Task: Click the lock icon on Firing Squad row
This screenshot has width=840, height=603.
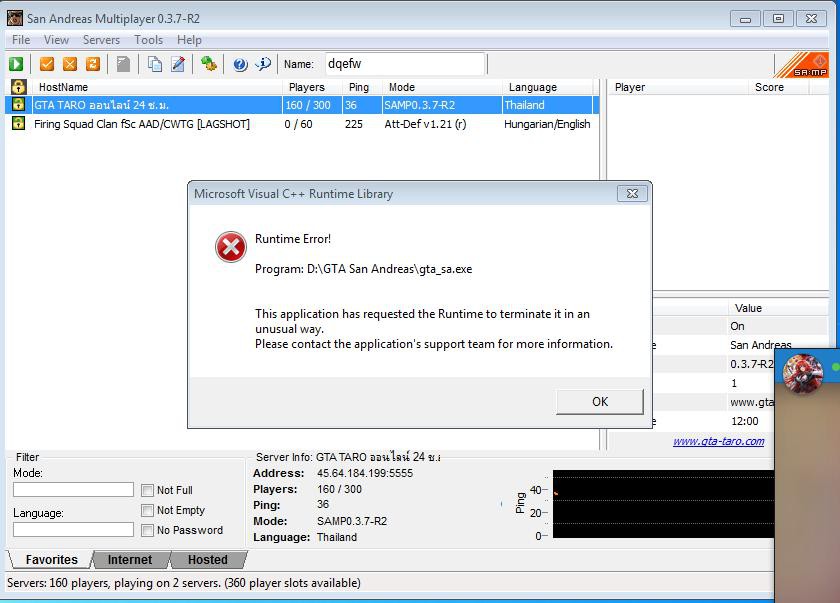Action: pos(18,123)
